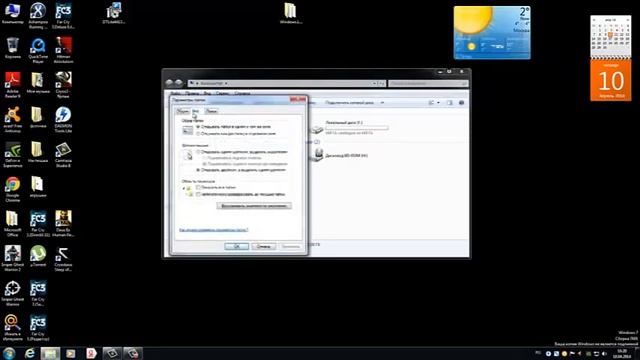Launch Sniper Ghost Warrior 2 shortcut
The width and height of the screenshot is (640, 360).
12,258
